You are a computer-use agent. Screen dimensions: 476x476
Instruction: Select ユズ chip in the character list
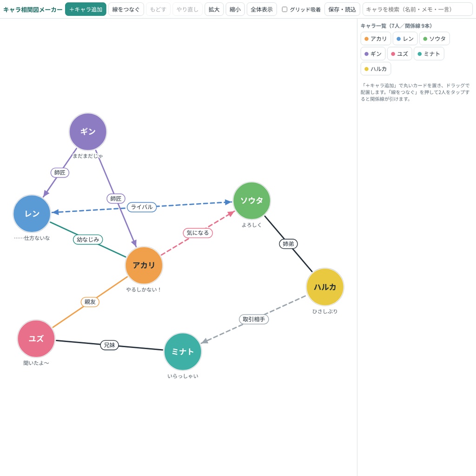[x=399, y=54]
